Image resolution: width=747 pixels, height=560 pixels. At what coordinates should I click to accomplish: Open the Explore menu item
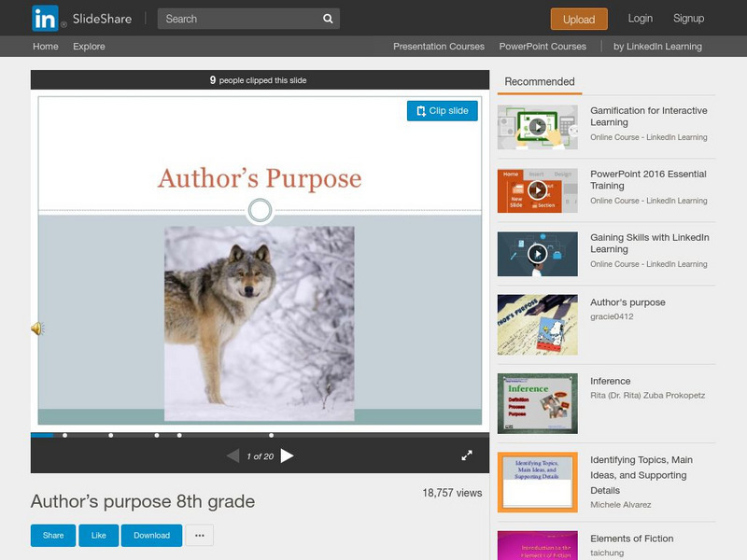tap(90, 47)
